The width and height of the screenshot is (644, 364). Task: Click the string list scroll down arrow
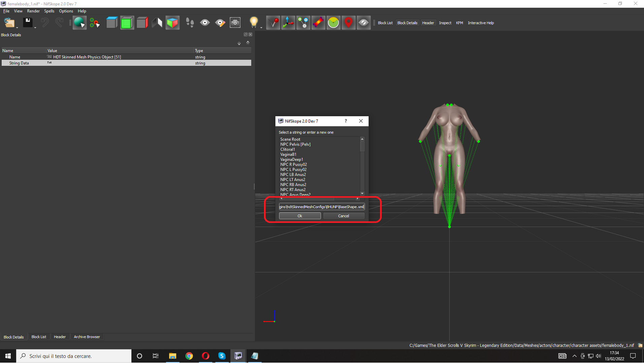pos(362,193)
